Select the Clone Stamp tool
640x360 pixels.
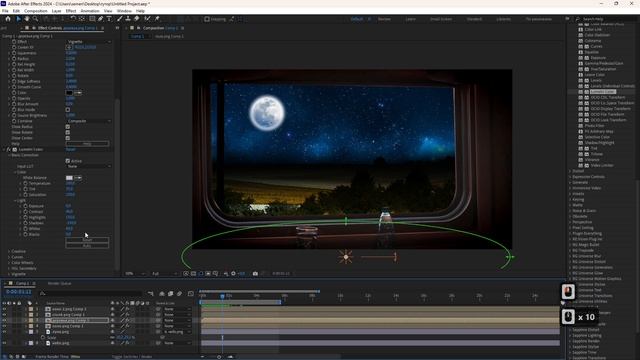coord(128,19)
